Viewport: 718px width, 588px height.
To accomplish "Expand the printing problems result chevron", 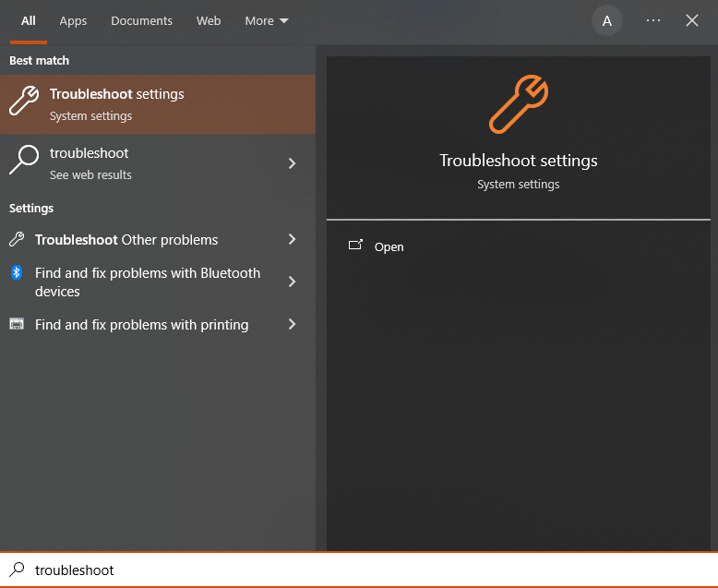I will 293,324.
